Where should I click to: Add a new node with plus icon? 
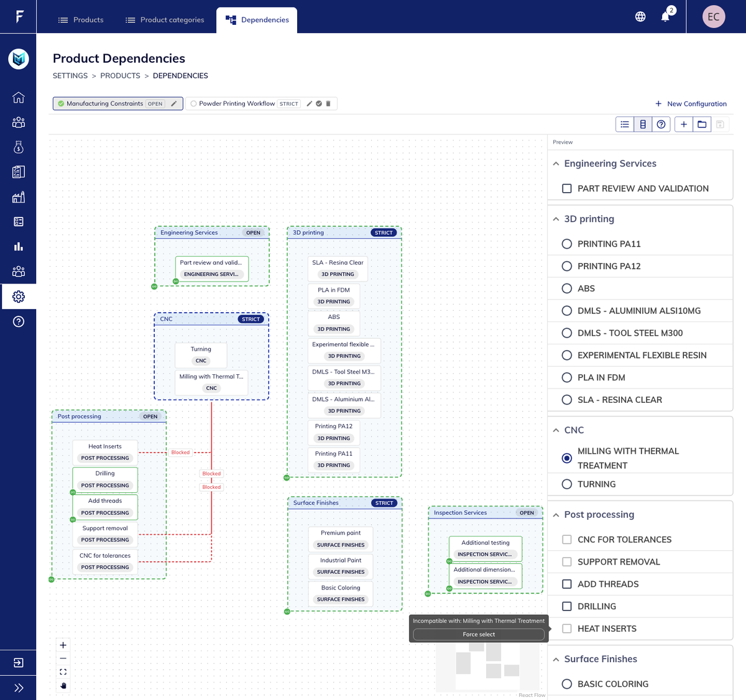pos(684,124)
